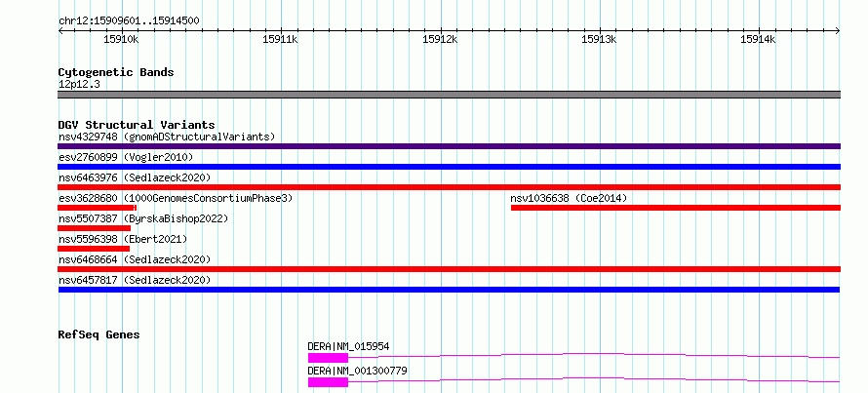Click the DERA NM_015954 exon block
The height and width of the screenshot is (393, 868).
(x=329, y=358)
